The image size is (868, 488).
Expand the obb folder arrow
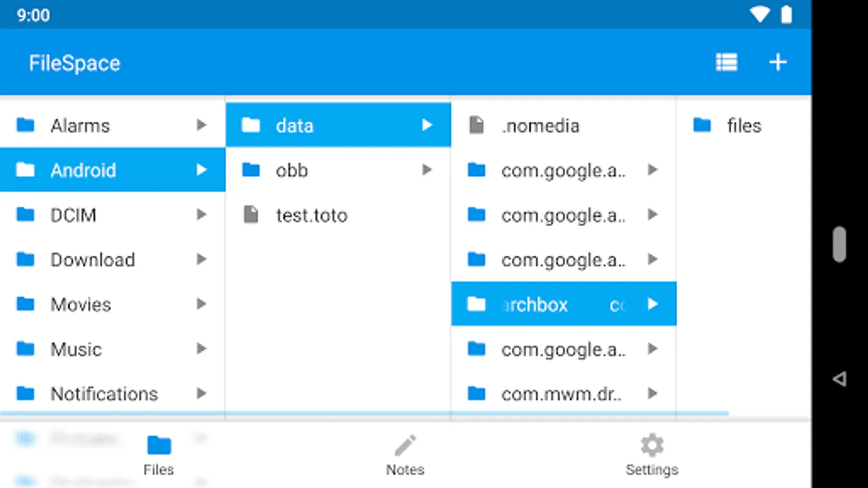[427, 170]
